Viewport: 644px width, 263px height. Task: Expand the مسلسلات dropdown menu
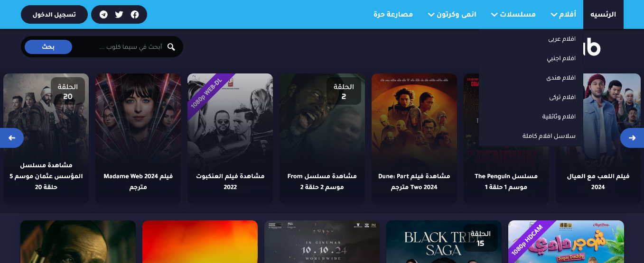(513, 15)
